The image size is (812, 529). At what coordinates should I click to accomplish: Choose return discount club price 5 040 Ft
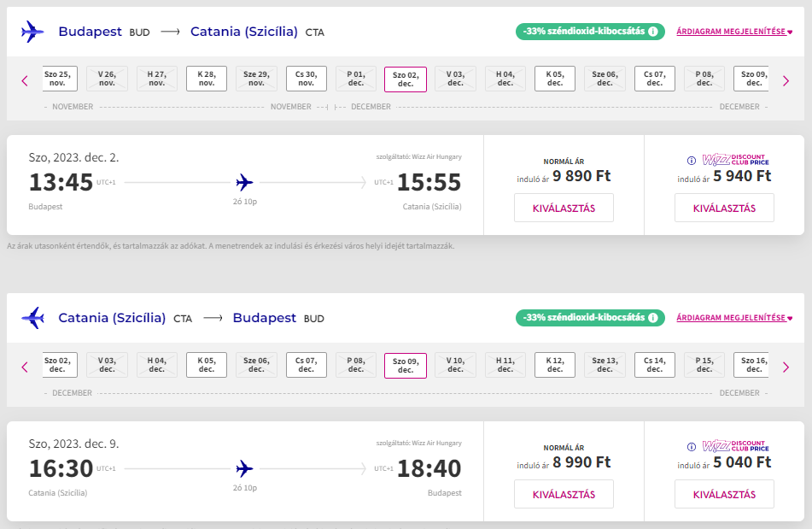click(x=725, y=494)
